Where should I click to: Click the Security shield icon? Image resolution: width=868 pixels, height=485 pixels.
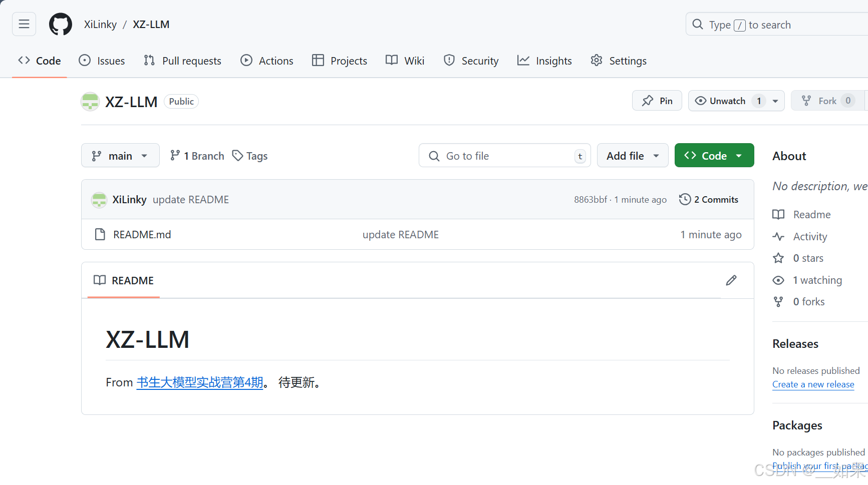click(449, 60)
